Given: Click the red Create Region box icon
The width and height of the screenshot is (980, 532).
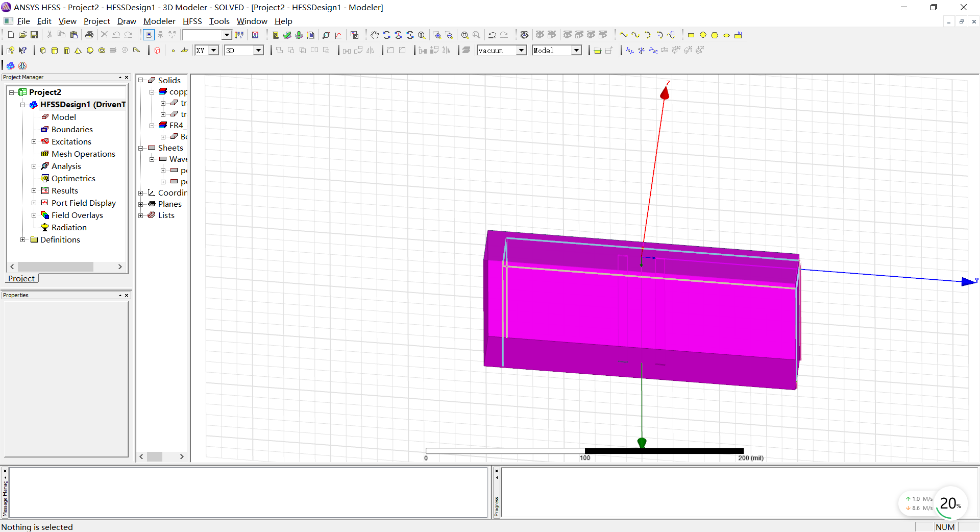Looking at the screenshot, I should [157, 50].
